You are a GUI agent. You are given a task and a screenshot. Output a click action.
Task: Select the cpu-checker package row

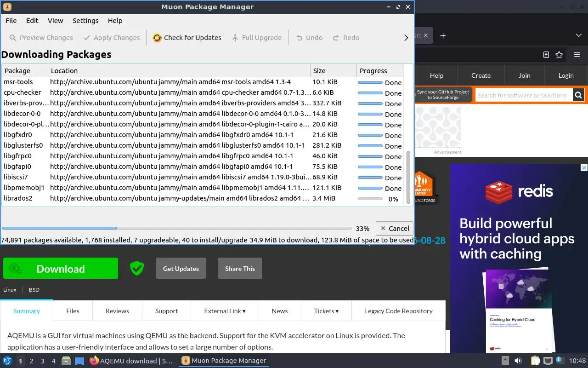pos(202,93)
